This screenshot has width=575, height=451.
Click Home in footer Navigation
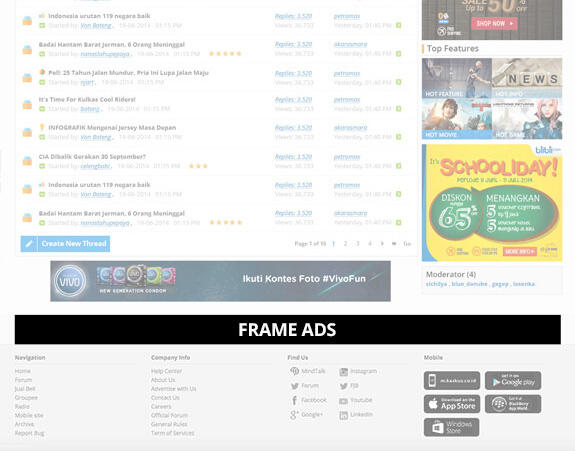pyautogui.click(x=23, y=371)
